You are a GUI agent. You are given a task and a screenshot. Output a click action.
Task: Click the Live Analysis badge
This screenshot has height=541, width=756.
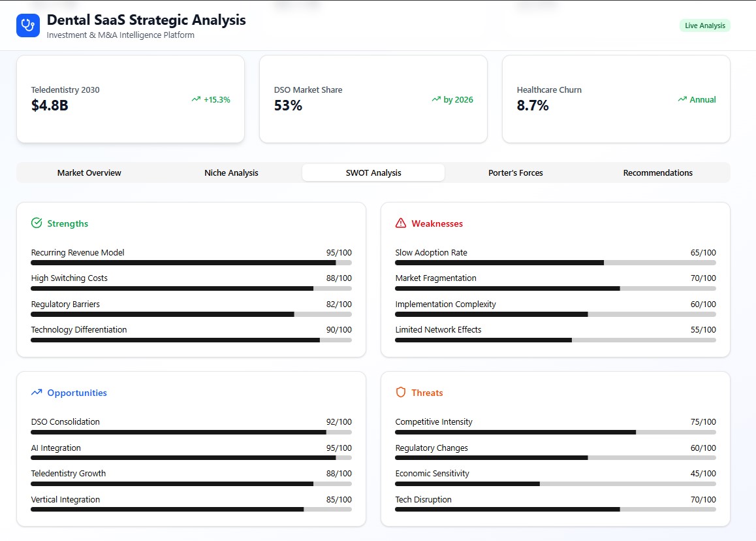(704, 25)
